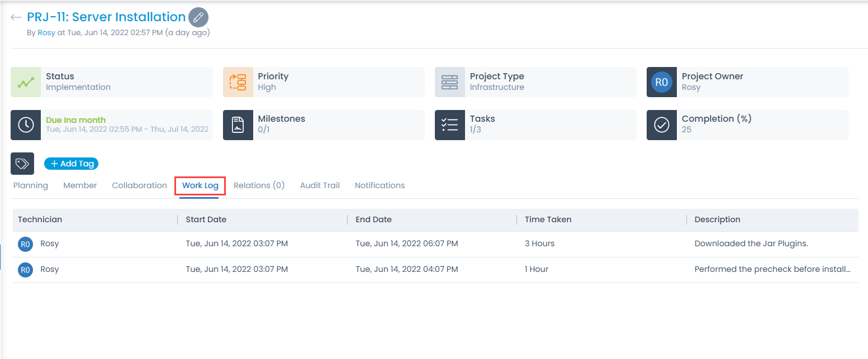Click the edit pencil next to the project title

click(x=198, y=17)
